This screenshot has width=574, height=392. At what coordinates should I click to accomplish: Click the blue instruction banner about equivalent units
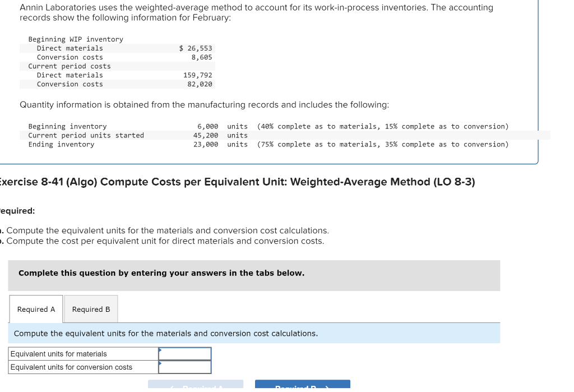point(165,333)
